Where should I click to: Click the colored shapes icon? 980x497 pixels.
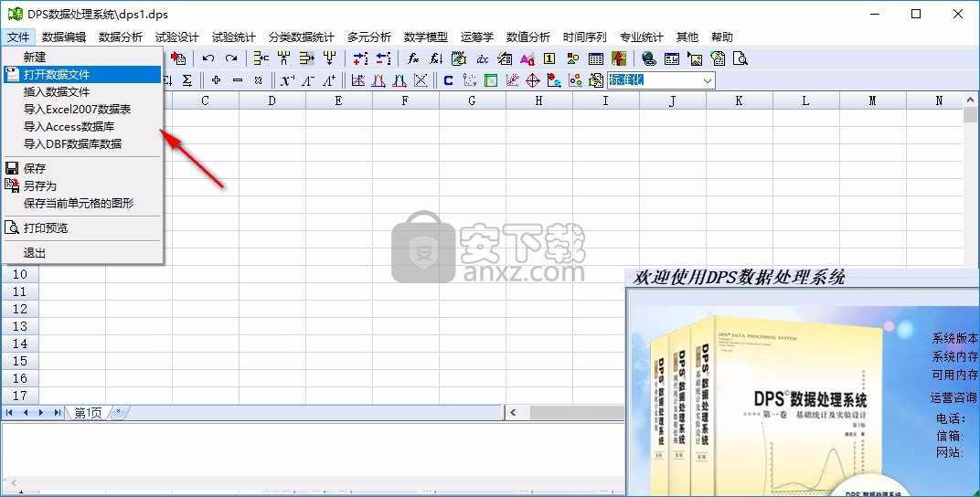pos(572,59)
